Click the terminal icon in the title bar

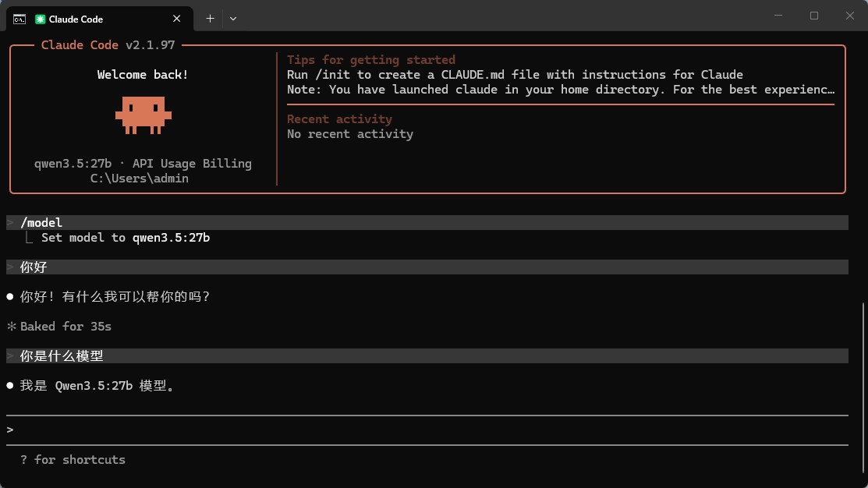[x=20, y=18]
